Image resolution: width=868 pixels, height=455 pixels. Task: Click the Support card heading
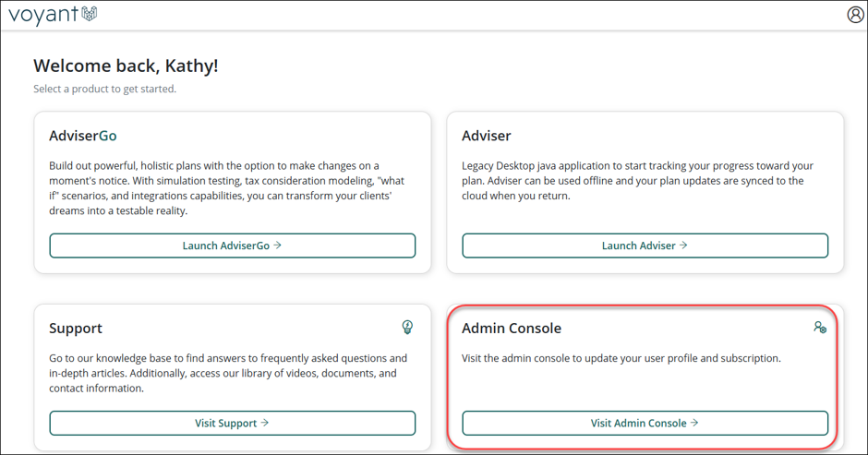click(x=76, y=329)
